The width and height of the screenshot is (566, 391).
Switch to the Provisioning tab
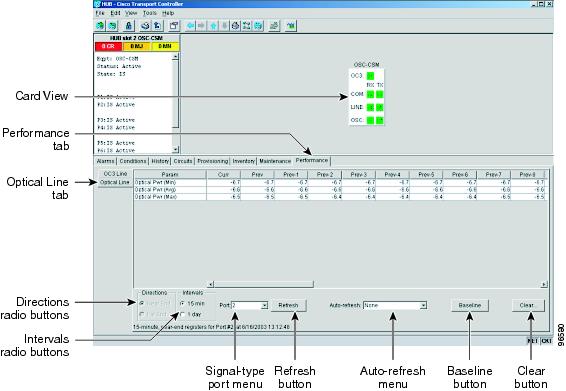[213, 161]
